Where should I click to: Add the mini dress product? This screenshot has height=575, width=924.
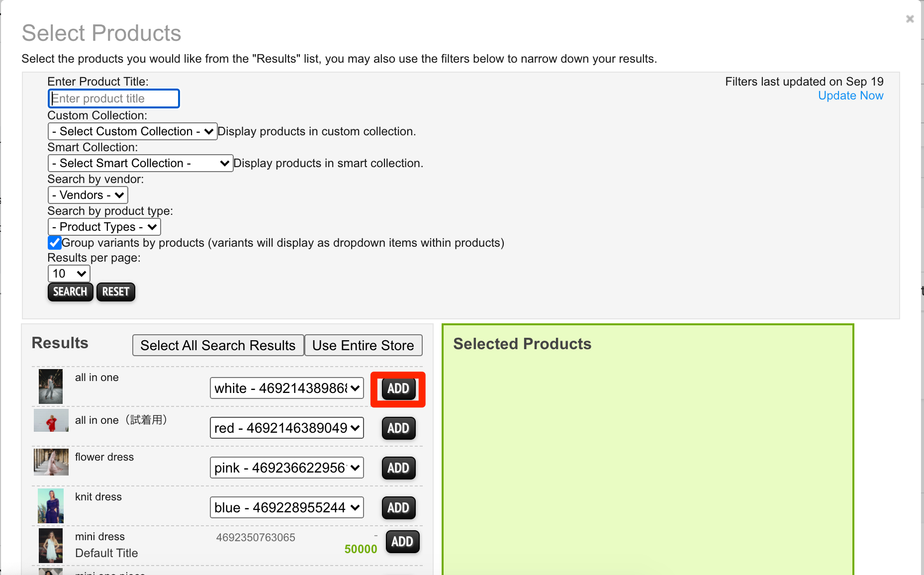coord(402,542)
